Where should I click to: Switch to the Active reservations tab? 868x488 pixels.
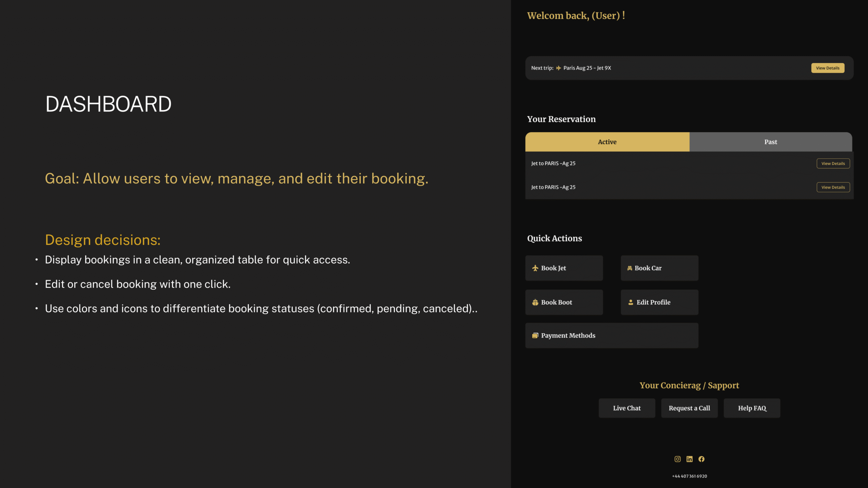pyautogui.click(x=607, y=142)
